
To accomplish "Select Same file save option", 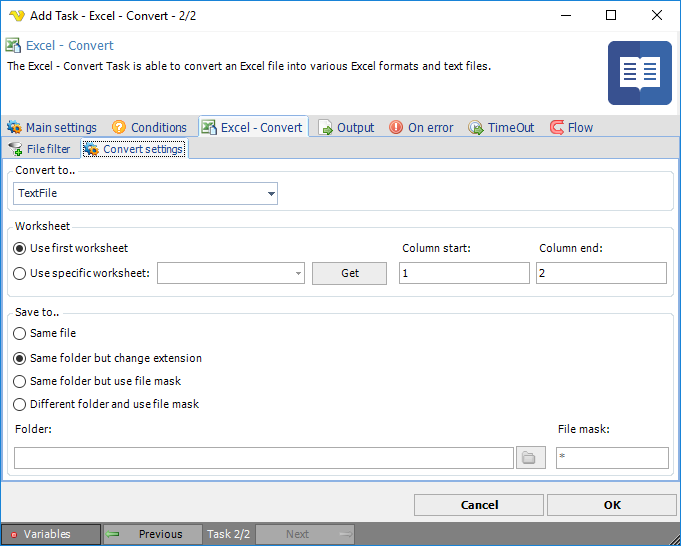I will (45, 333).
